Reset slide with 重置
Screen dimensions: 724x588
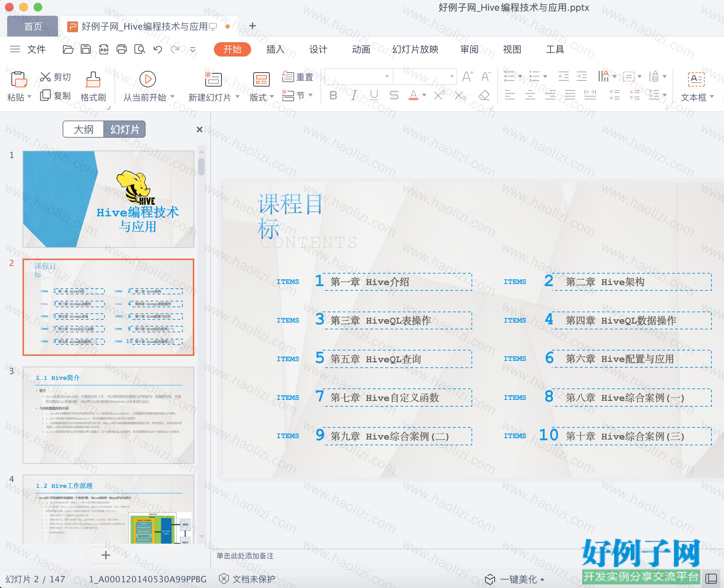[x=298, y=77]
